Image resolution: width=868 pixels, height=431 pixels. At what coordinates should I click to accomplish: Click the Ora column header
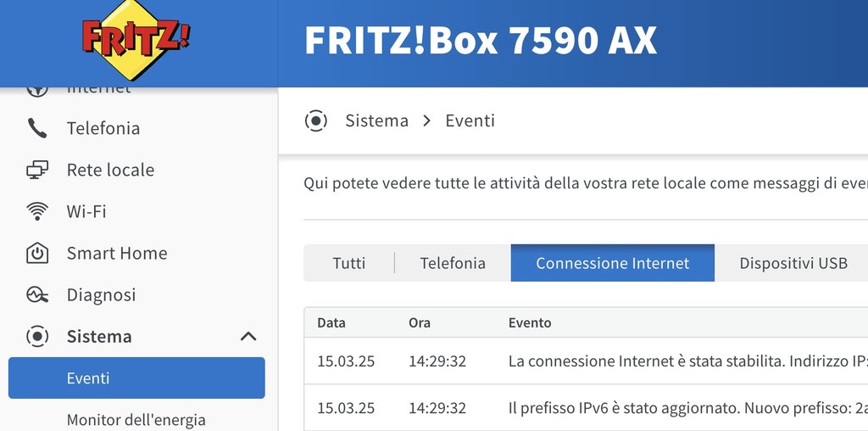pyautogui.click(x=419, y=322)
